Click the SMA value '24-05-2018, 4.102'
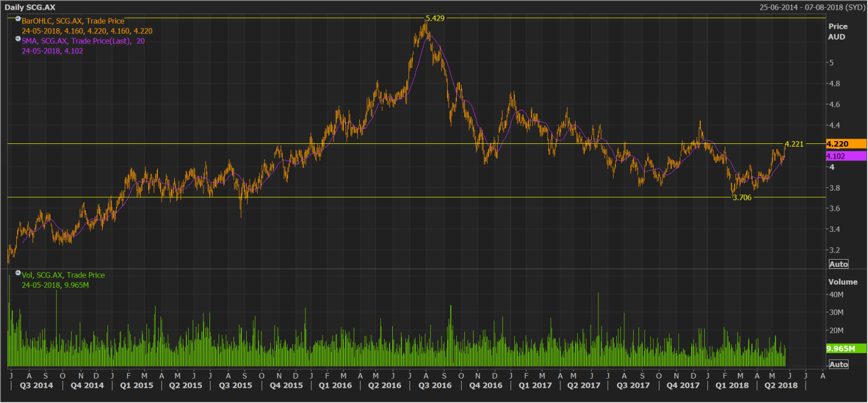 coord(52,51)
